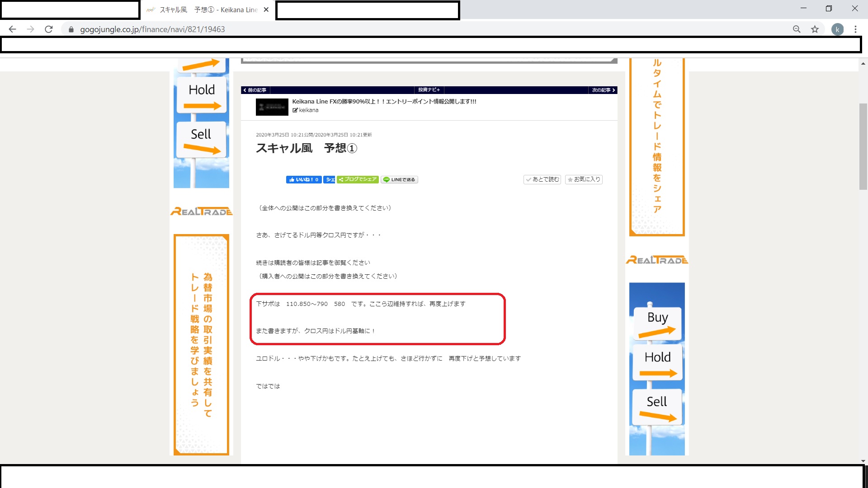
Task: Open the keikana author profile link
Action: click(308, 110)
